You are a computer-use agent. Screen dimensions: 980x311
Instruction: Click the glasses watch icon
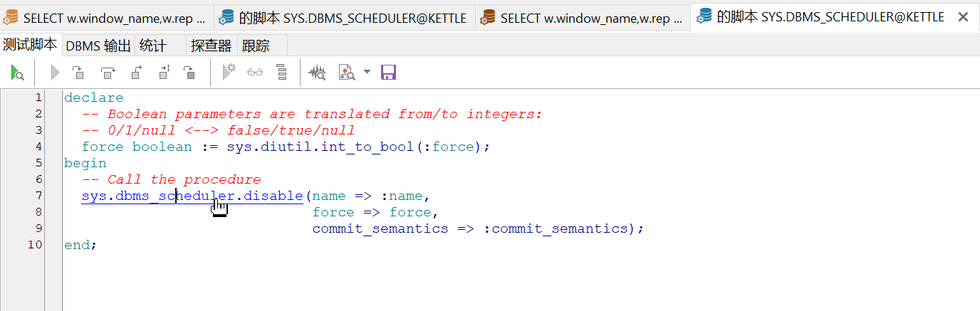[x=255, y=72]
